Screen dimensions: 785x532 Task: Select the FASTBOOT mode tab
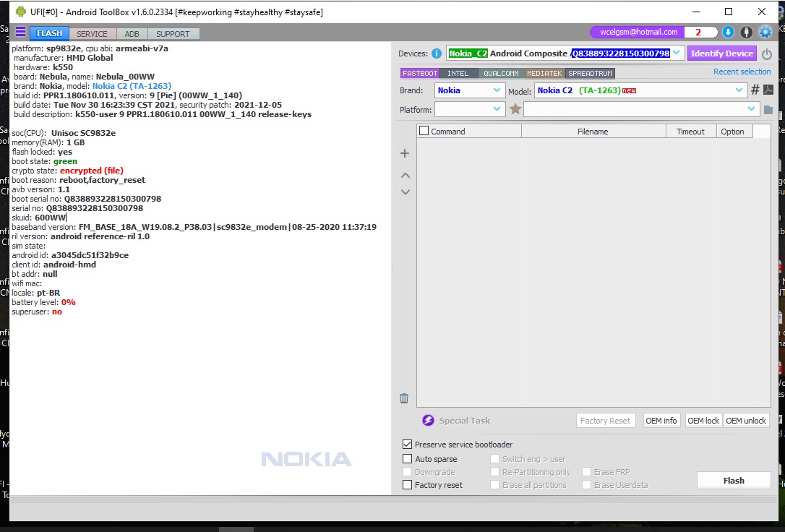pos(420,74)
